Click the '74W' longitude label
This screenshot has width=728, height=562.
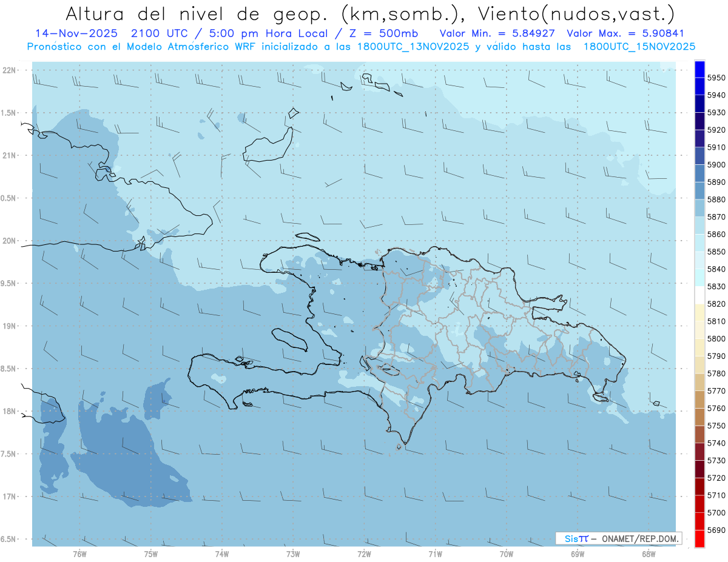point(221,554)
